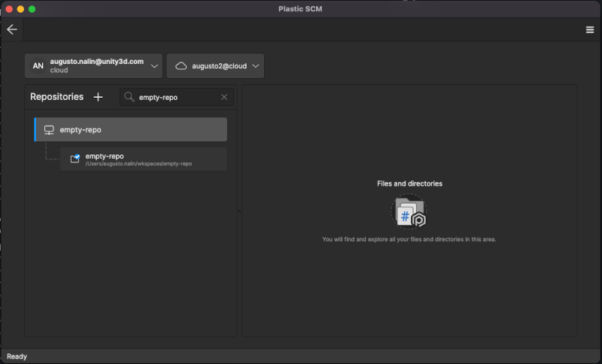Open the empty-repo workspace entry
The width and height of the screenshot is (602, 364).
point(144,159)
